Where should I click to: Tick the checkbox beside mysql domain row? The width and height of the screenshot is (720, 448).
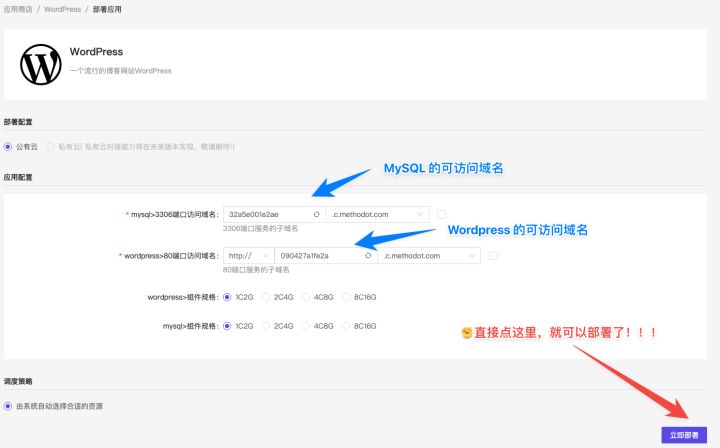click(x=441, y=214)
